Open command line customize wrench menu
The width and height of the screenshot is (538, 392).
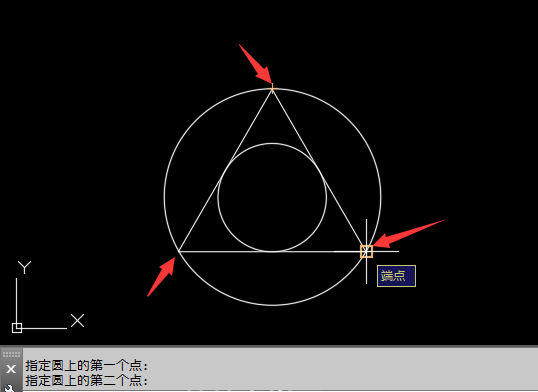click(x=10, y=389)
